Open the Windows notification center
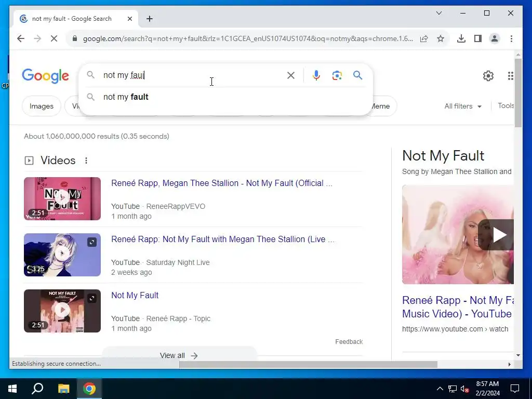Viewport: 532px width, 399px height. pyautogui.click(x=515, y=389)
